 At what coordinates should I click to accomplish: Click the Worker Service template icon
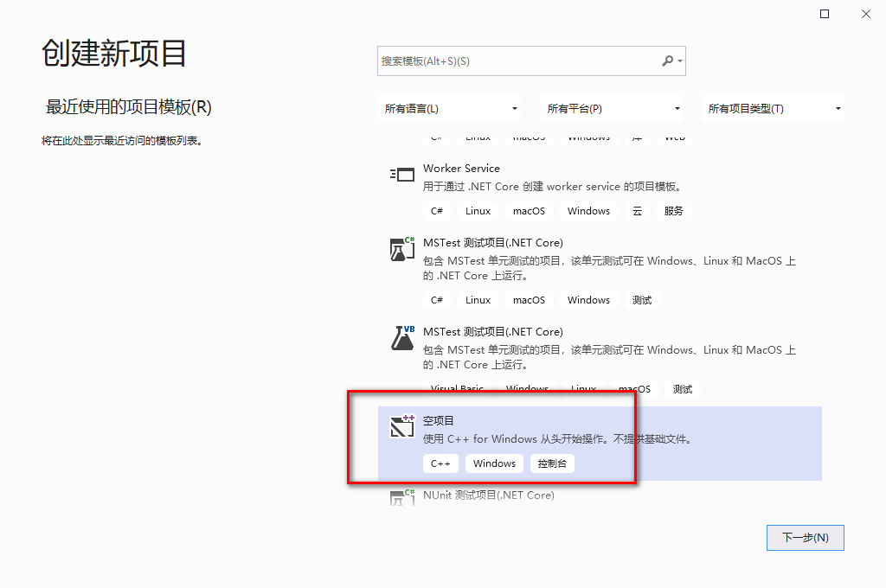tap(401, 174)
